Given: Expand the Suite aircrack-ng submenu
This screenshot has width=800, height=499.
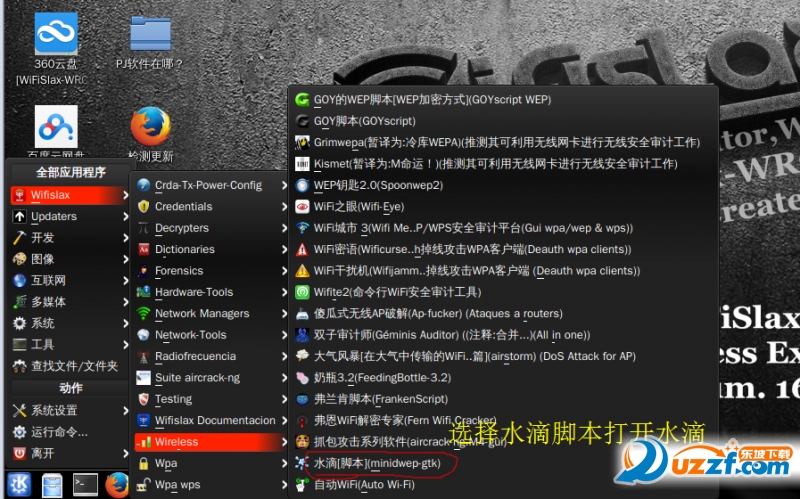Looking at the screenshot, I should pyautogui.click(x=211, y=378).
